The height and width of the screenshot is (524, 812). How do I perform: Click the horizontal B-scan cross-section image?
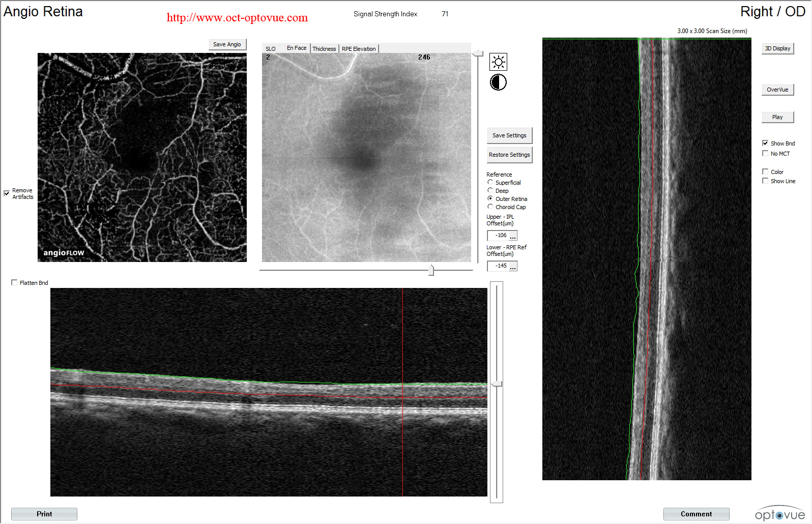point(269,392)
